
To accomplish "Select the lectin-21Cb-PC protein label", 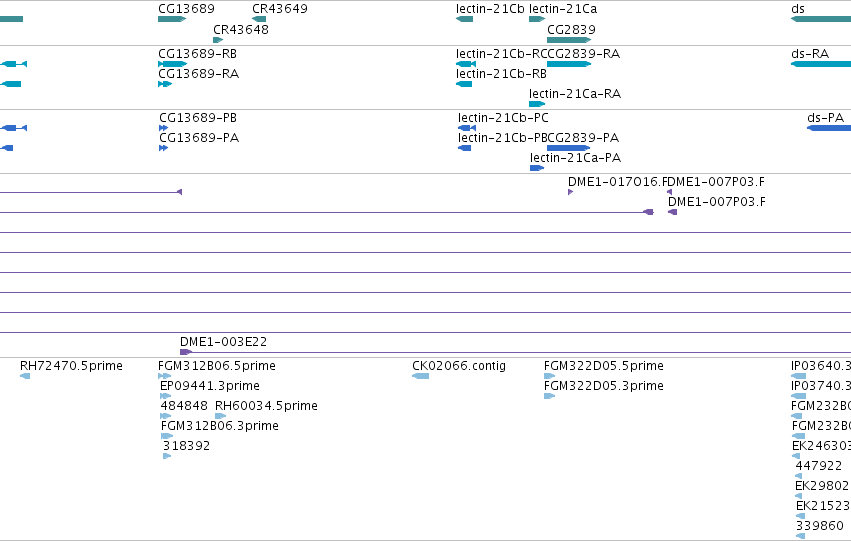I will [x=503, y=117].
